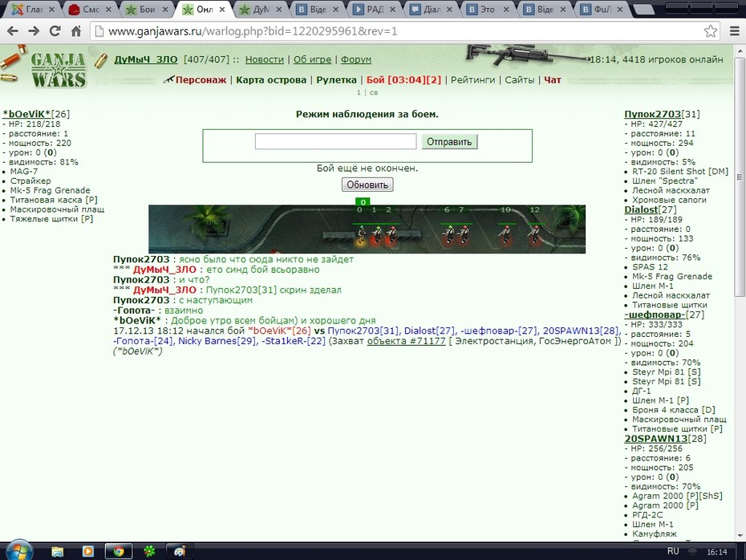Click the green 0 position marker
This screenshot has height=560, width=746.
pos(363,201)
